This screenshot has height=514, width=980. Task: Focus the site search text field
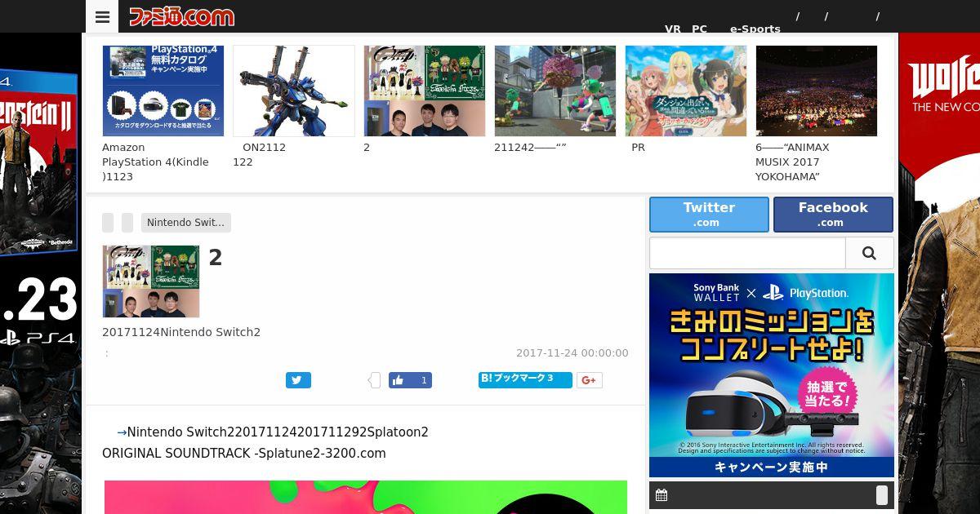coord(747,254)
